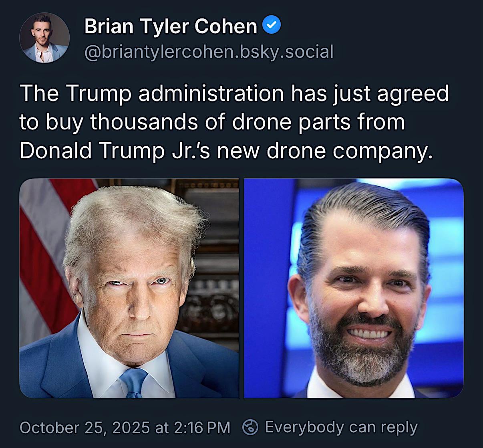The width and height of the screenshot is (483, 448).
Task: Open the Brian Tyler Cohen display name
Action: point(171,26)
